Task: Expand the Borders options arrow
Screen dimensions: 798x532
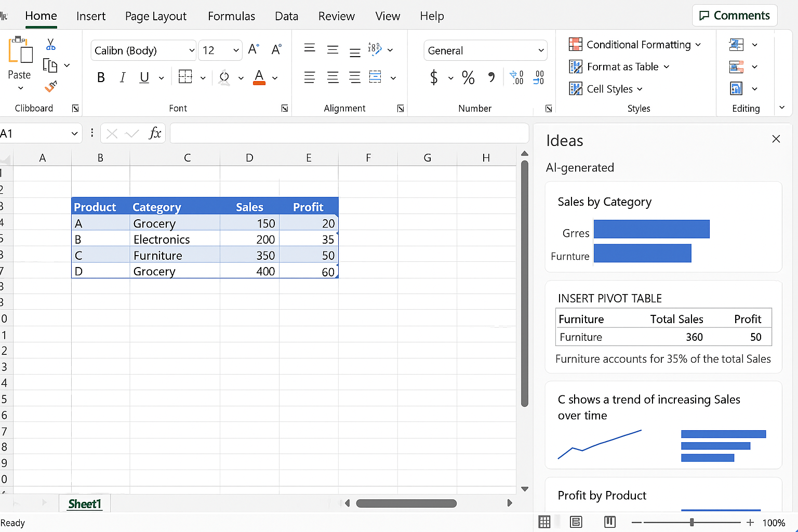Action: point(203,78)
